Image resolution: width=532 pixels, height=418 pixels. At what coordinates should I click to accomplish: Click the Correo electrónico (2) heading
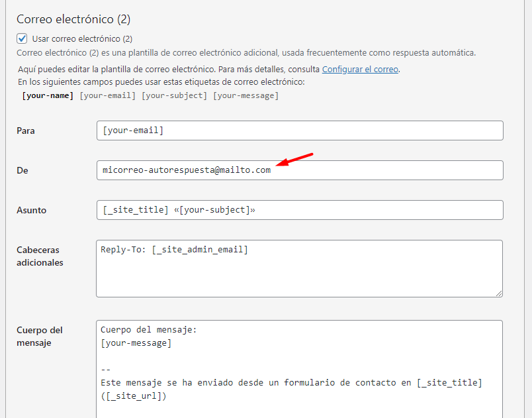pos(73,19)
